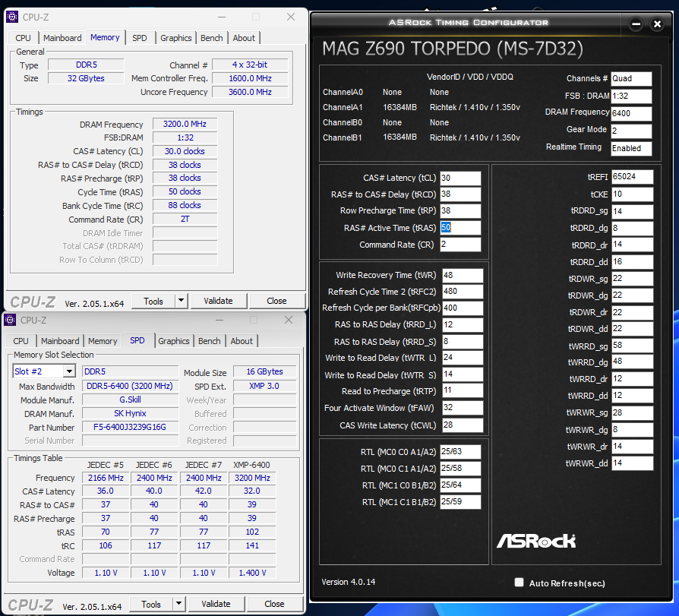
Task: Click the Write Recovery Time (tWR) field
Action: point(463,275)
